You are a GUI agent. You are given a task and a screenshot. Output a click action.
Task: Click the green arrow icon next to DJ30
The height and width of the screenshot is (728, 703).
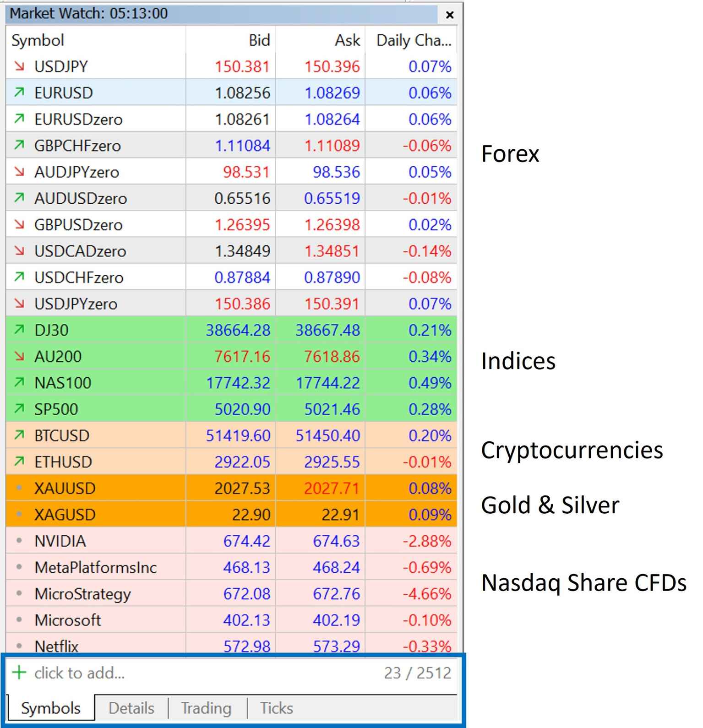click(19, 330)
